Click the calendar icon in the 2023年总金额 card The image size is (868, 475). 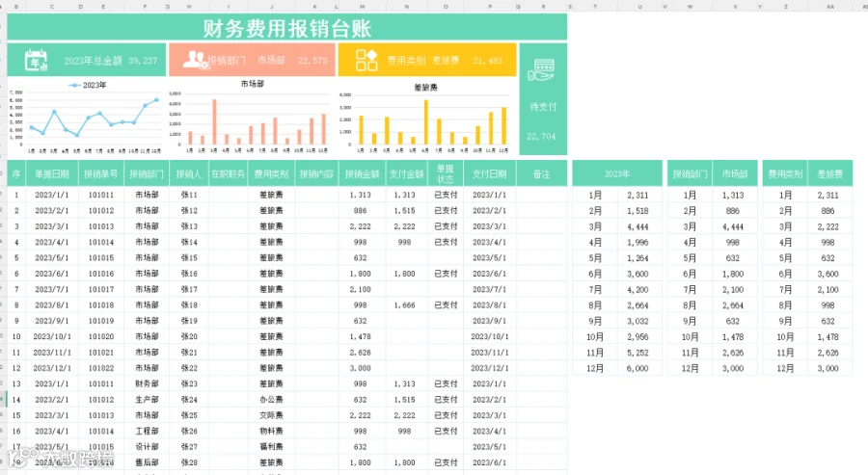[36, 61]
